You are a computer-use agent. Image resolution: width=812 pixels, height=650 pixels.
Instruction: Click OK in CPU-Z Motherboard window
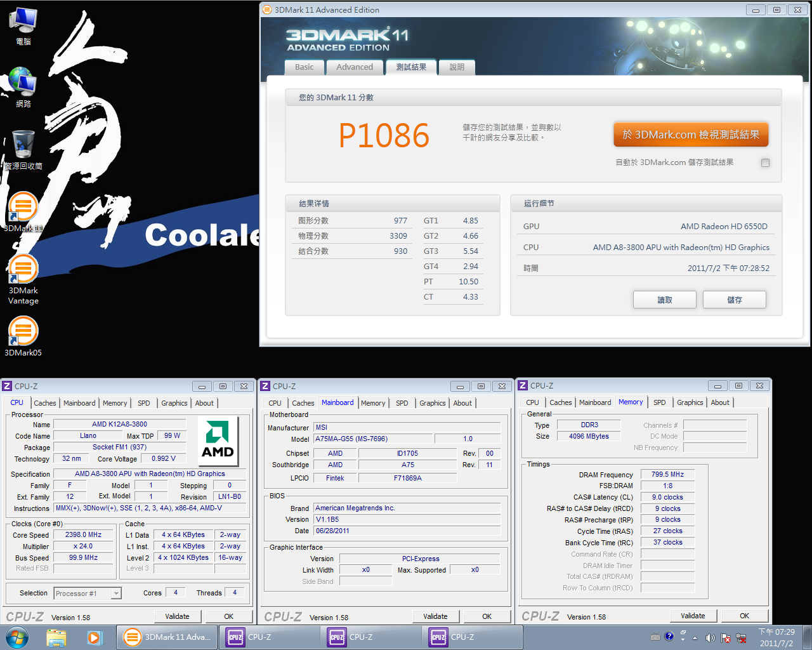(487, 616)
